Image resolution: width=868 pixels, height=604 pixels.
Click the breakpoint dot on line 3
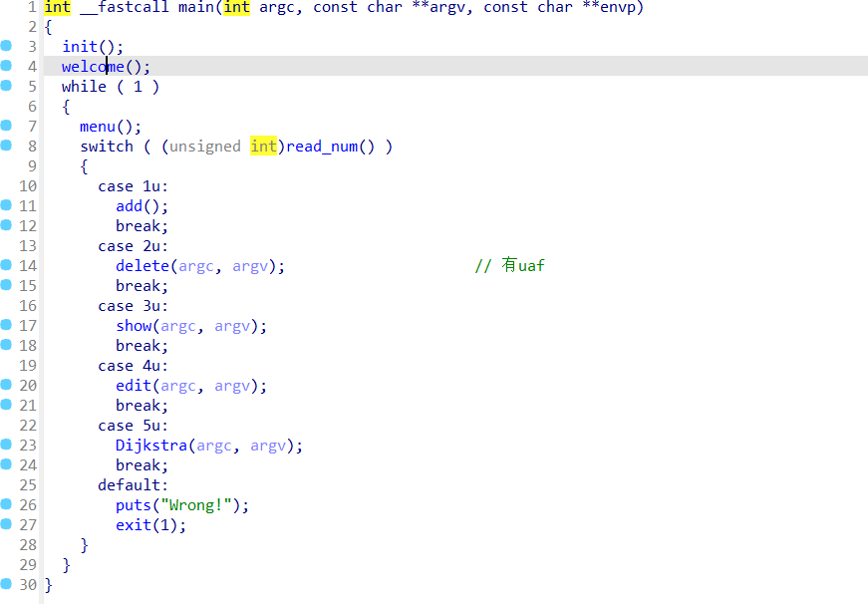[6, 47]
